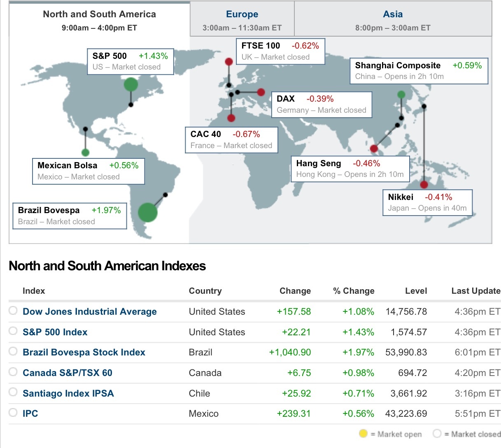The height and width of the screenshot is (448, 501).
Task: Open the FTSE 100 map callout
Action: 280,51
